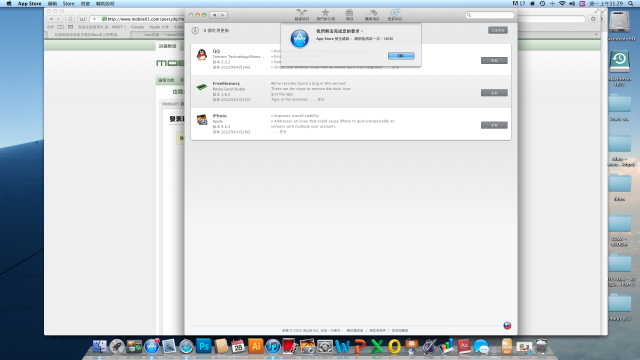
Task: Open the Top Charts star tab
Action: pos(325,15)
